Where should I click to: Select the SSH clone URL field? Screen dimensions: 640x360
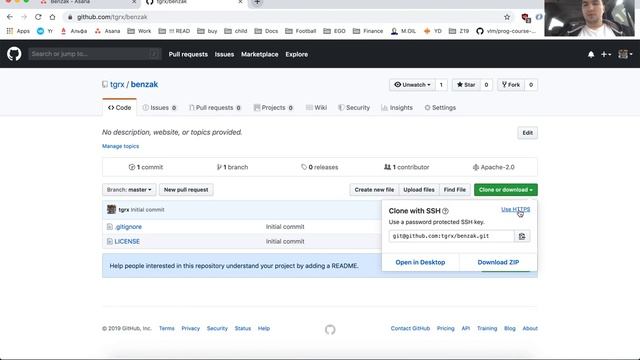(x=451, y=236)
